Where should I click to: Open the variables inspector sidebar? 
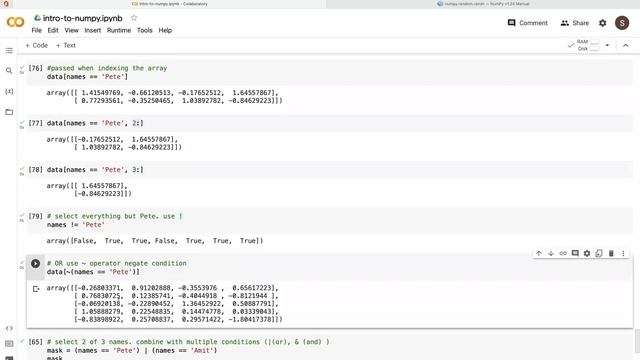(9, 91)
